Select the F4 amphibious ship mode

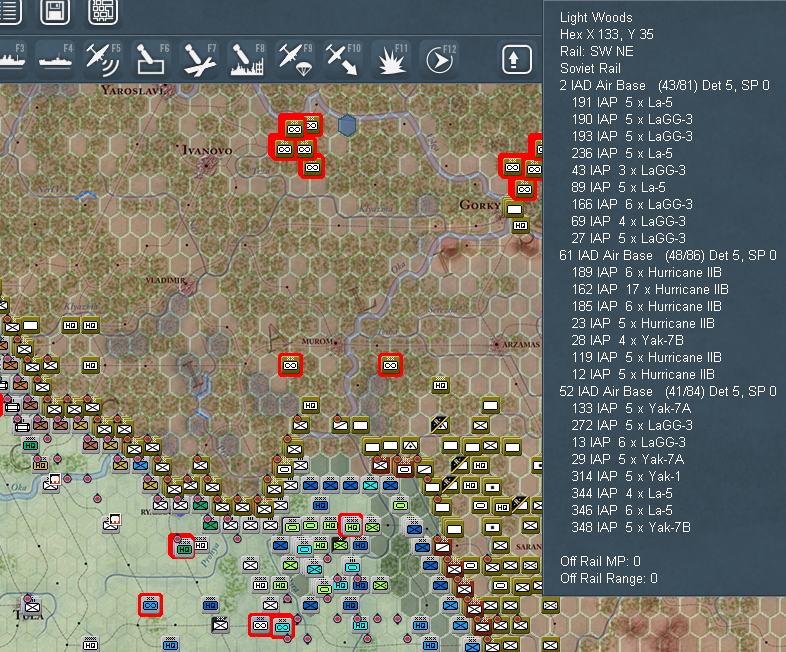[56, 59]
